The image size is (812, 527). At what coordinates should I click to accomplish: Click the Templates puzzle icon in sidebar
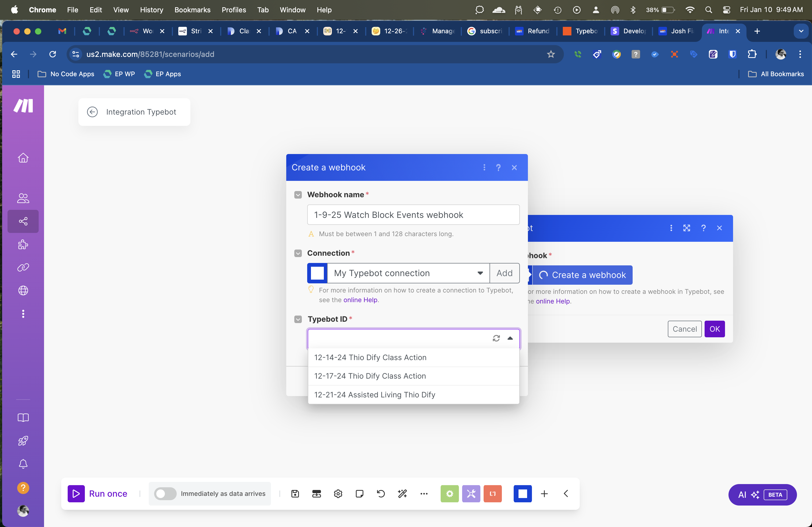click(x=23, y=244)
